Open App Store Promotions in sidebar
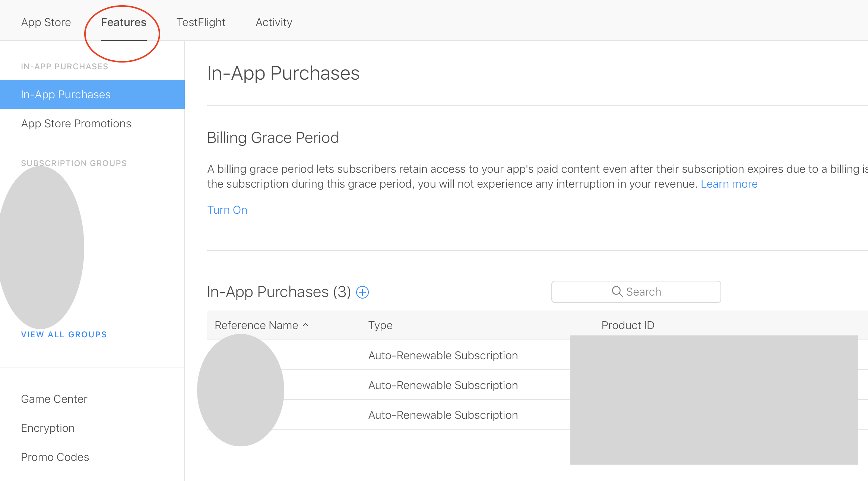The height and width of the screenshot is (481, 868). [x=76, y=124]
